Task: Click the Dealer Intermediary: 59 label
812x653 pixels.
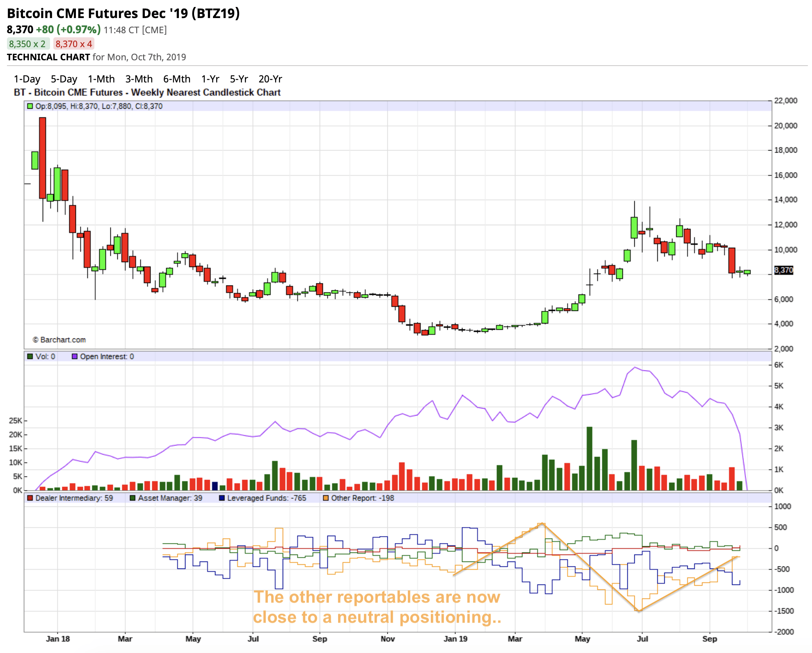Action: [x=74, y=498]
